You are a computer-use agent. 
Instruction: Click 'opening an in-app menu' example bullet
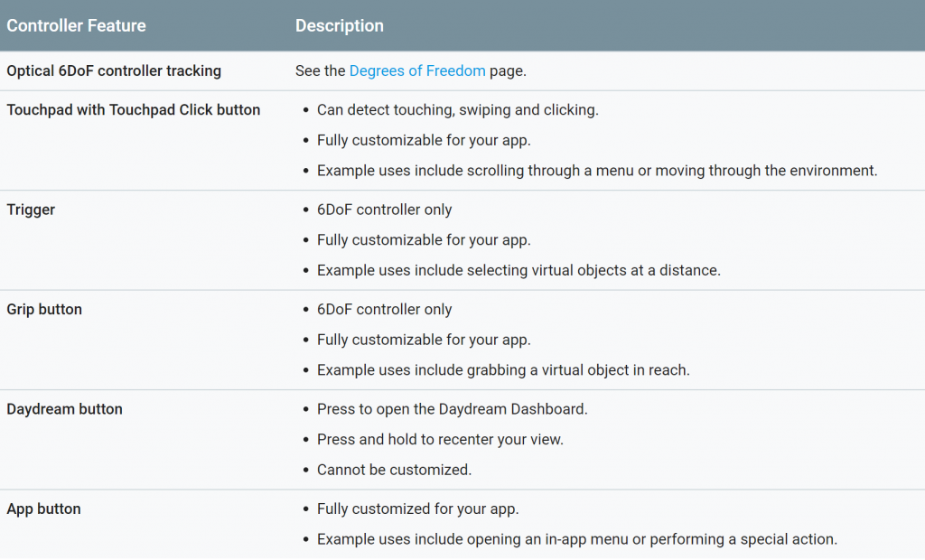tap(577, 539)
